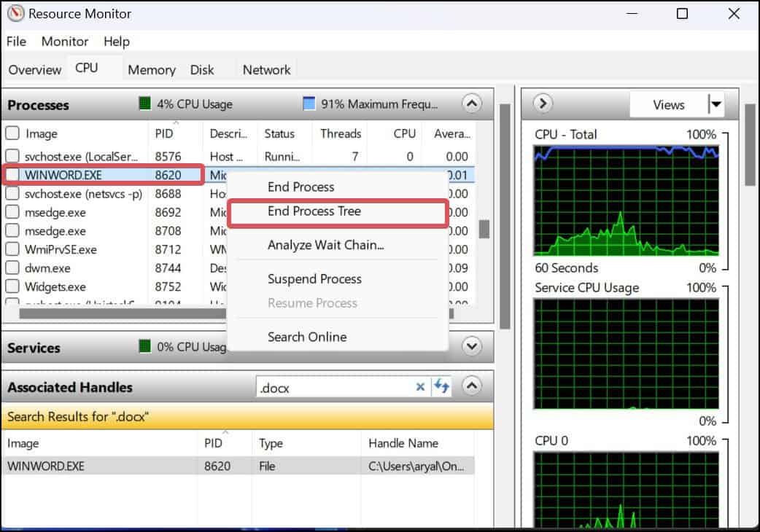Screen dimensions: 760x532
Task: Click PID 8712 of WmiPrvSE.exe
Action: tap(168, 250)
